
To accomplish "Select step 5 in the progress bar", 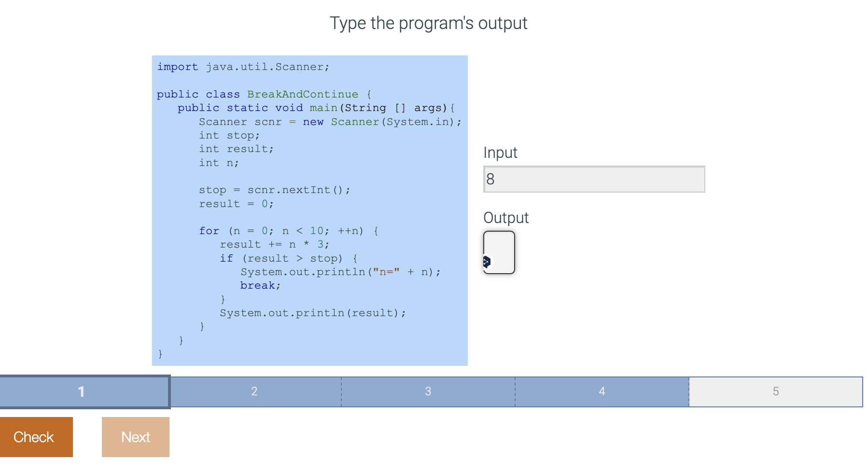I will [775, 392].
